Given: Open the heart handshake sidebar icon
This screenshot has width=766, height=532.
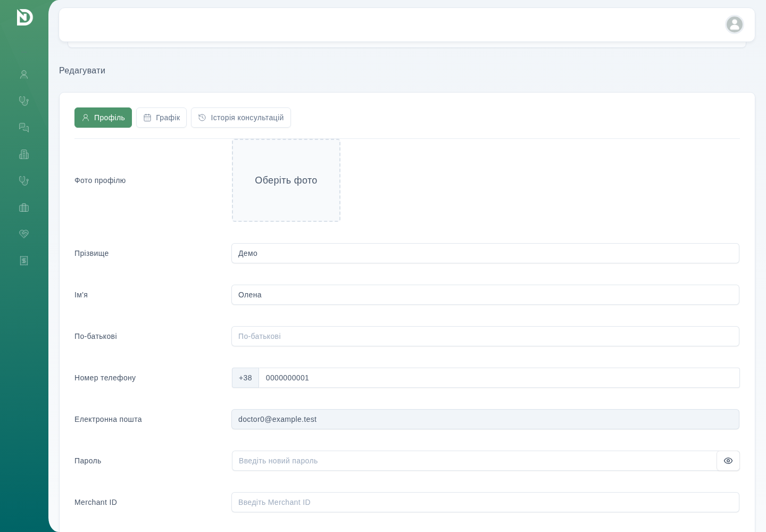Looking at the screenshot, I should pos(24,234).
